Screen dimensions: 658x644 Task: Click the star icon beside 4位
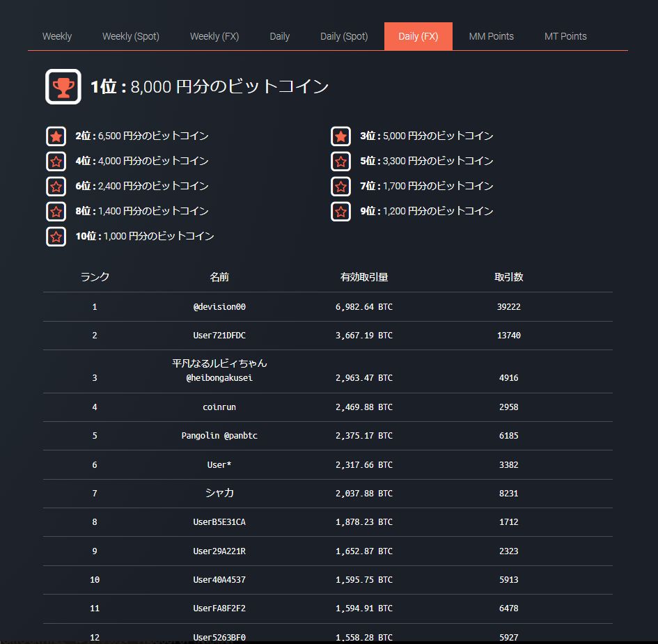(56, 162)
